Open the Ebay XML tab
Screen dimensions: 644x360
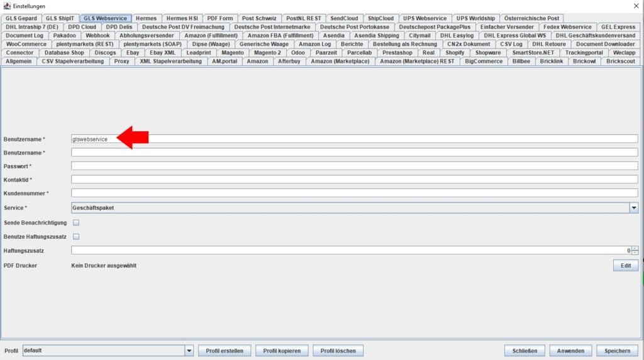tap(163, 53)
